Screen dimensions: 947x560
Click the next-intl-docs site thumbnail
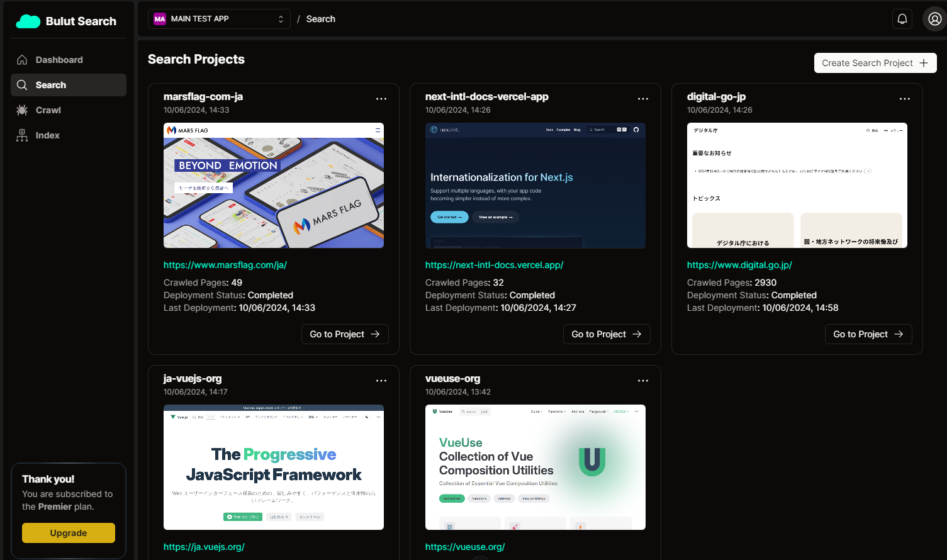click(x=535, y=185)
